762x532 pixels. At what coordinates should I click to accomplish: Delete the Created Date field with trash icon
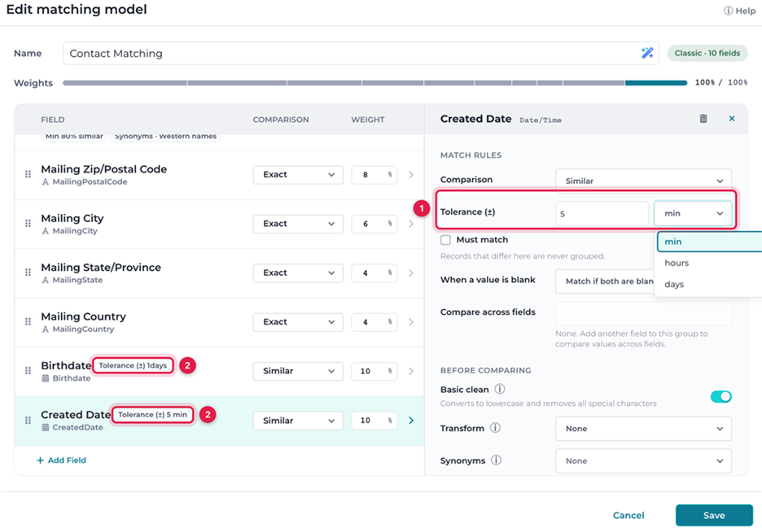tap(703, 119)
